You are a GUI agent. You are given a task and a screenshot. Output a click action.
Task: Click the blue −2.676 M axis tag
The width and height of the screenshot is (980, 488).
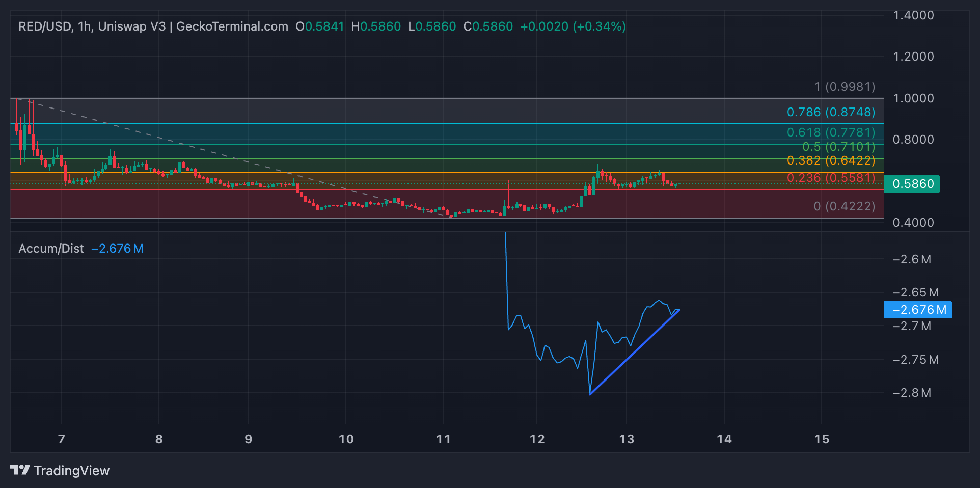tap(918, 310)
